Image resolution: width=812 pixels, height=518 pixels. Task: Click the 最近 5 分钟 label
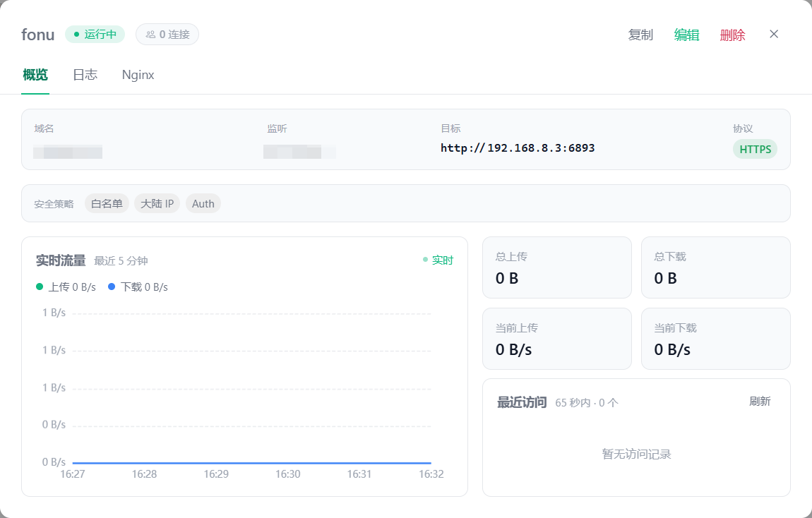[x=121, y=261]
